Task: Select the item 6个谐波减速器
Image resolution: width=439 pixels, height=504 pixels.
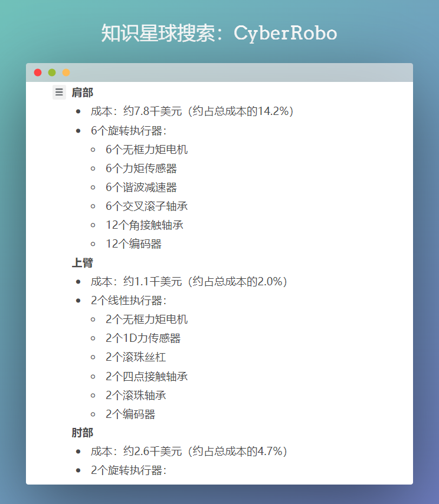Action: pyautogui.click(x=141, y=187)
